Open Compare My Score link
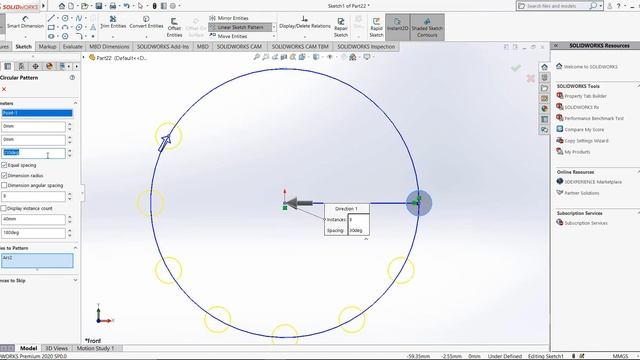This screenshot has width=640, height=360. point(580,129)
